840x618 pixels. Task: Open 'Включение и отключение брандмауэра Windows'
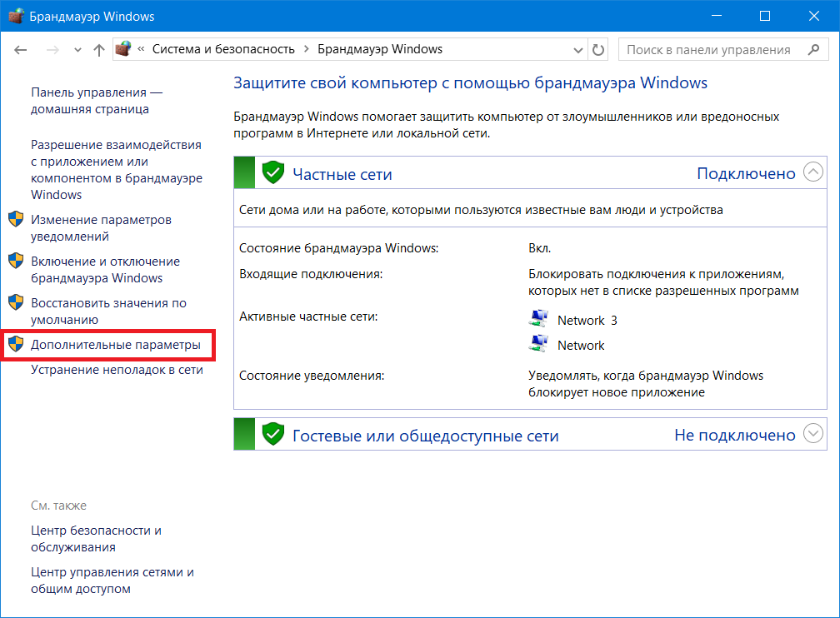click(105, 270)
